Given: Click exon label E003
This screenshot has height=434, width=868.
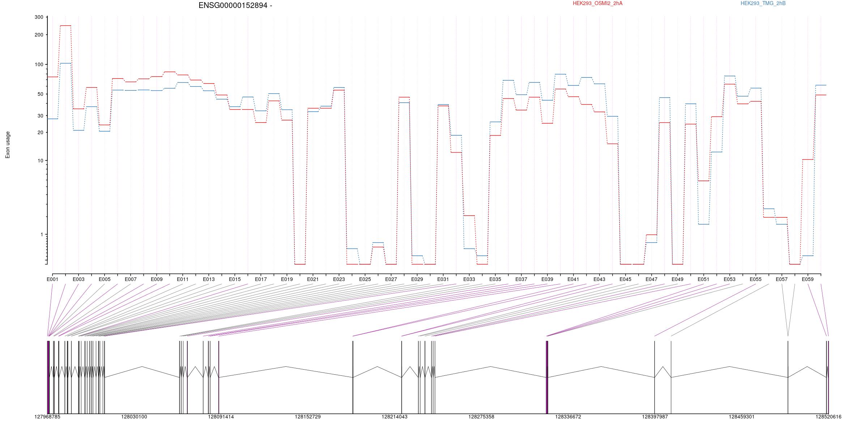Looking at the screenshot, I should coord(78,279).
